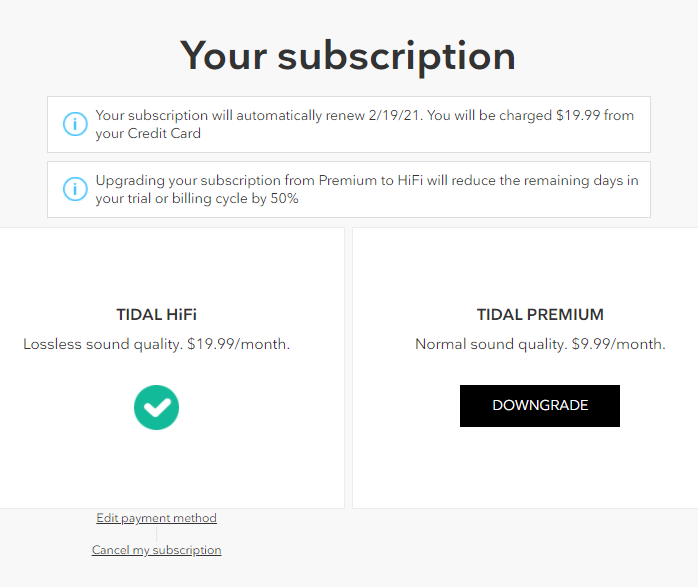Click the info icon beside the renewal notice
Viewport: 698px width, 587px height.
point(75,124)
